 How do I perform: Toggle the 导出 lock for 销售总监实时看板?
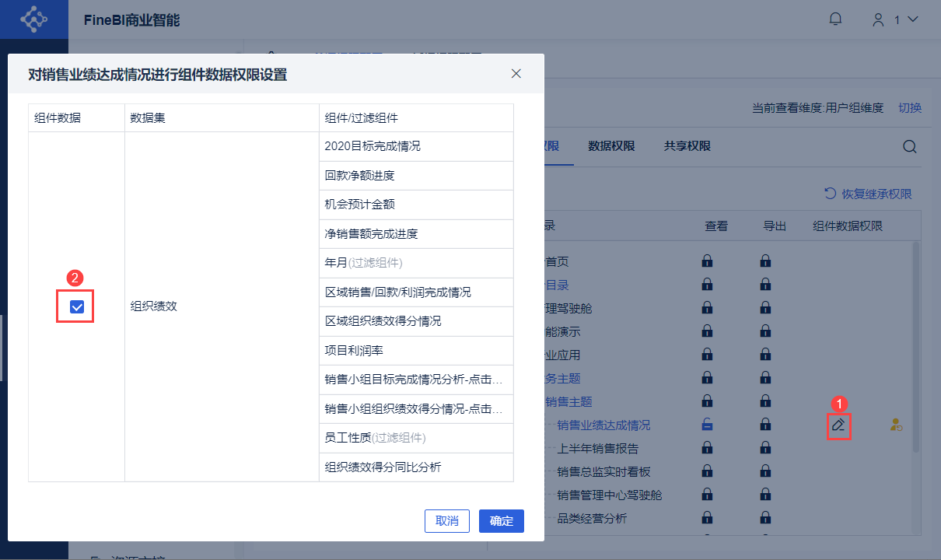pyautogui.click(x=765, y=471)
